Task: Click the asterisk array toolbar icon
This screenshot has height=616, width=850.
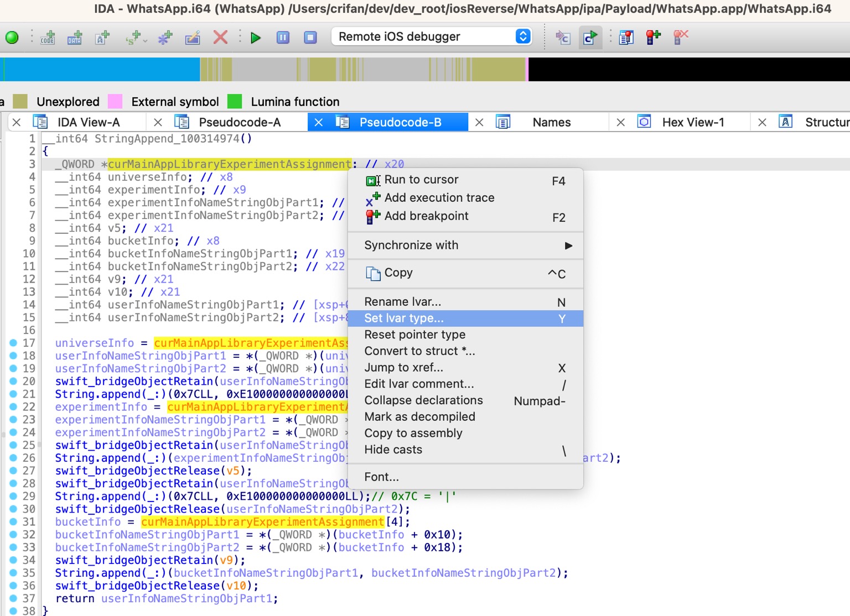Action: [165, 38]
